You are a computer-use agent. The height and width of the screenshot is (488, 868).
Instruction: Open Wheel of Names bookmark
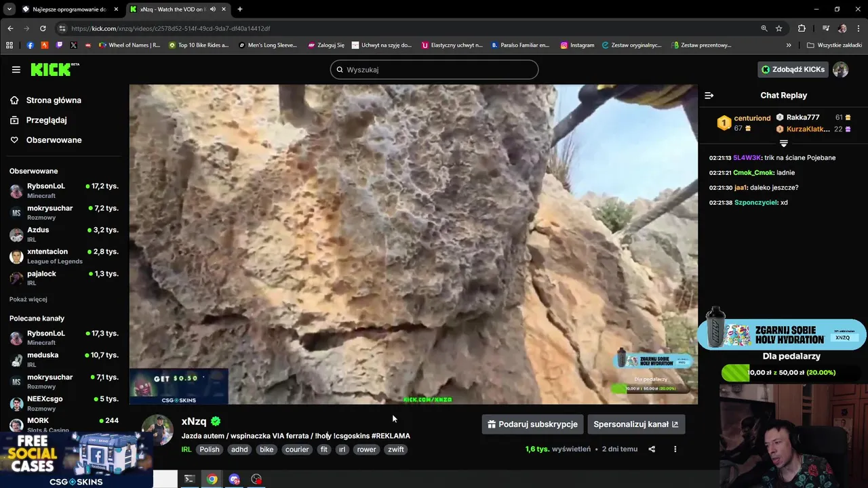(130, 45)
